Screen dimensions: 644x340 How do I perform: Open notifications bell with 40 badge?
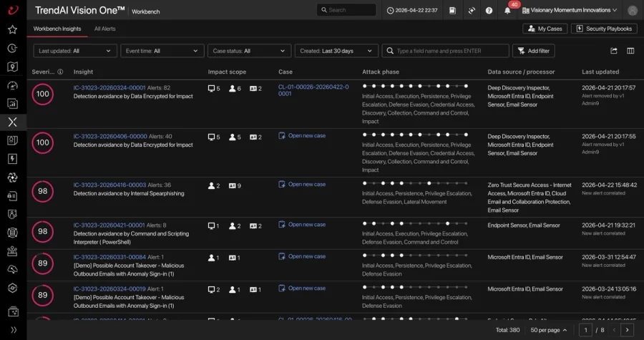coord(507,10)
